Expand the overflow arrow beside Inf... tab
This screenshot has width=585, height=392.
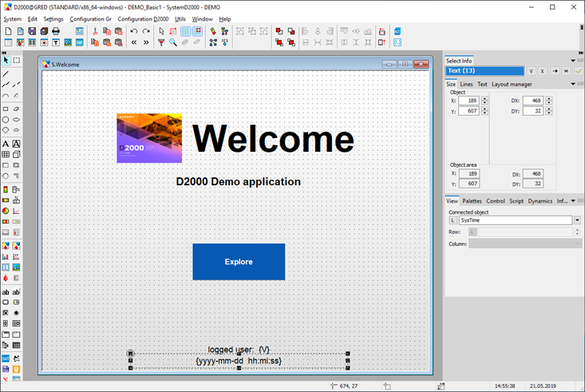[573, 201]
